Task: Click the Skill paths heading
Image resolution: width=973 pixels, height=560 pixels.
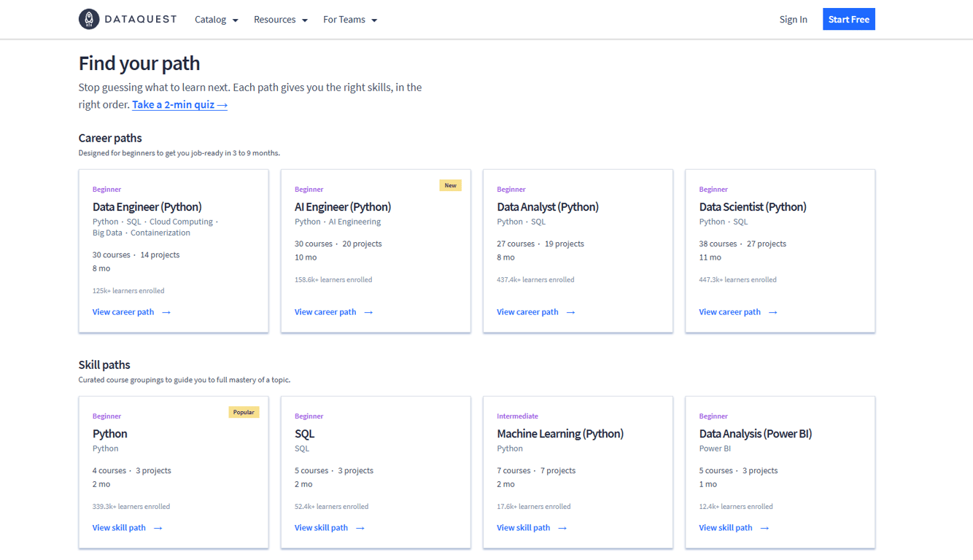Action: coord(104,365)
